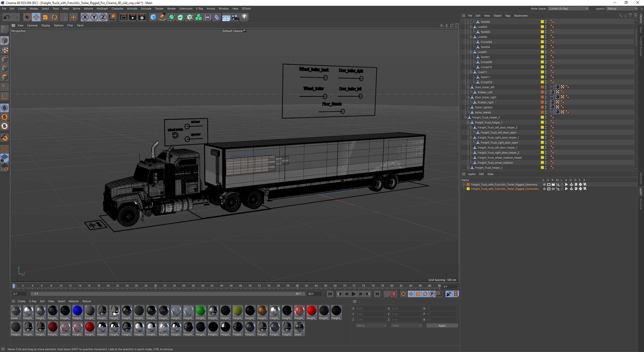This screenshot has height=352, width=644.
Task: Click the Play button in timeline
Action: [353, 294]
